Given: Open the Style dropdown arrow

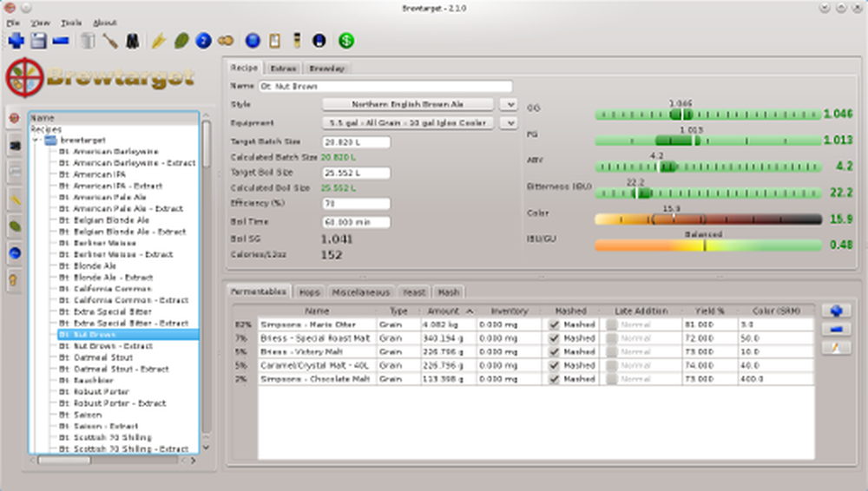Looking at the screenshot, I should coord(509,104).
